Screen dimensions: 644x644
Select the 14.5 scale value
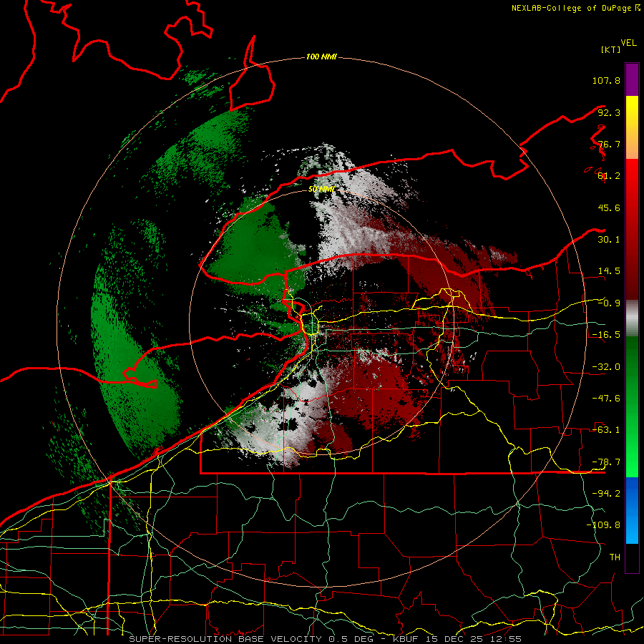[609, 271]
